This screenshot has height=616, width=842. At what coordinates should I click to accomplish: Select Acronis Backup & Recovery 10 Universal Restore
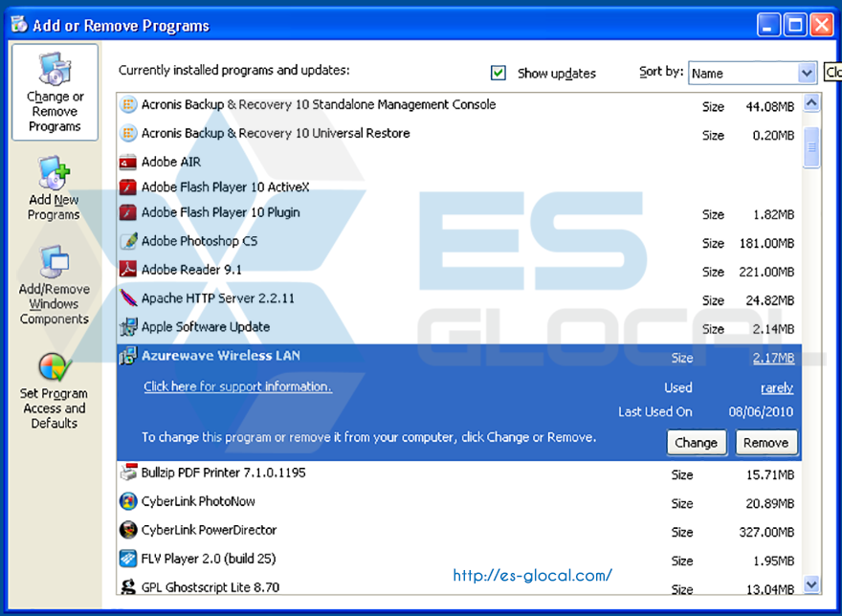tap(459, 133)
